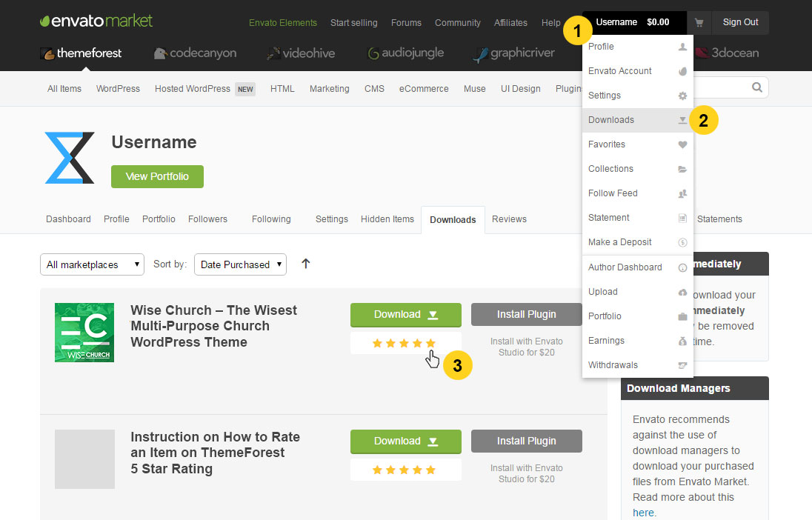
Task: Download the Instruction on How to Rate item
Action: (406, 441)
